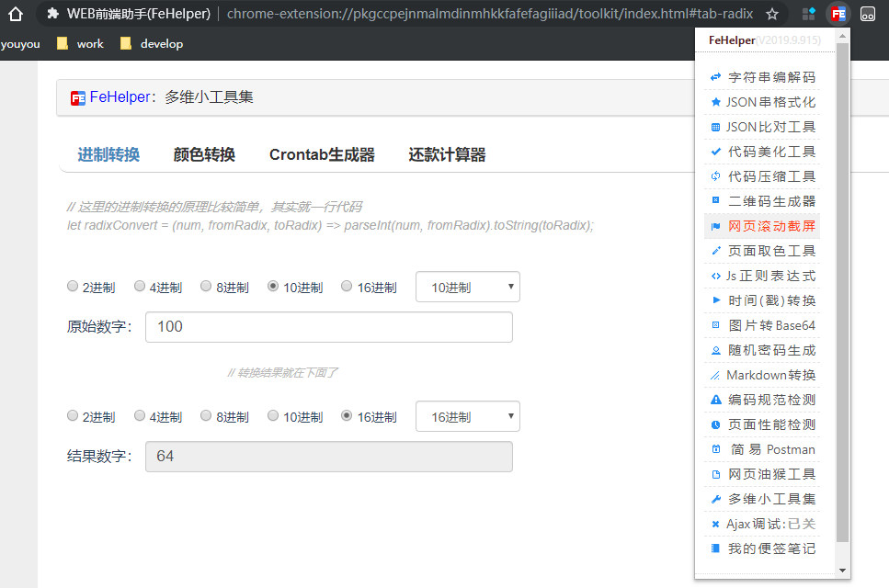Switch to the 颜色转换 tab
889x588 pixels.
[x=204, y=154]
